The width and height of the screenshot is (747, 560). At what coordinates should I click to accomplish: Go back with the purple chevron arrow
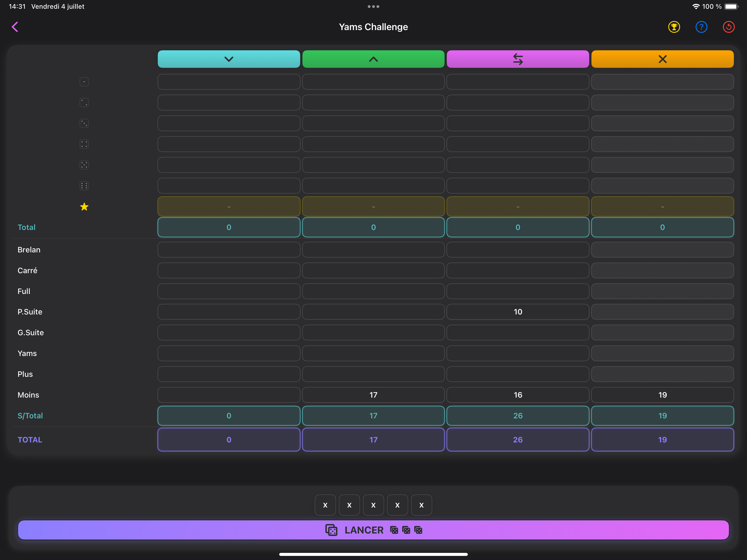15,27
